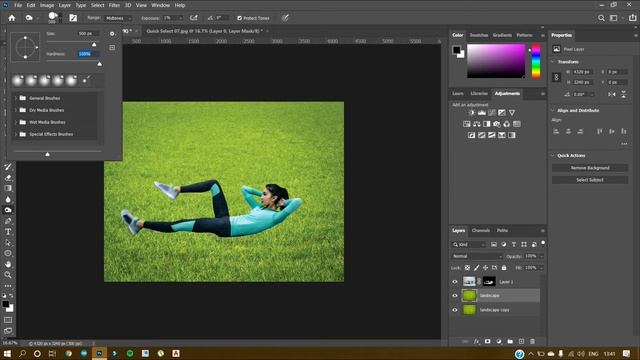Expand Dry Media Brushes folder

16,110
